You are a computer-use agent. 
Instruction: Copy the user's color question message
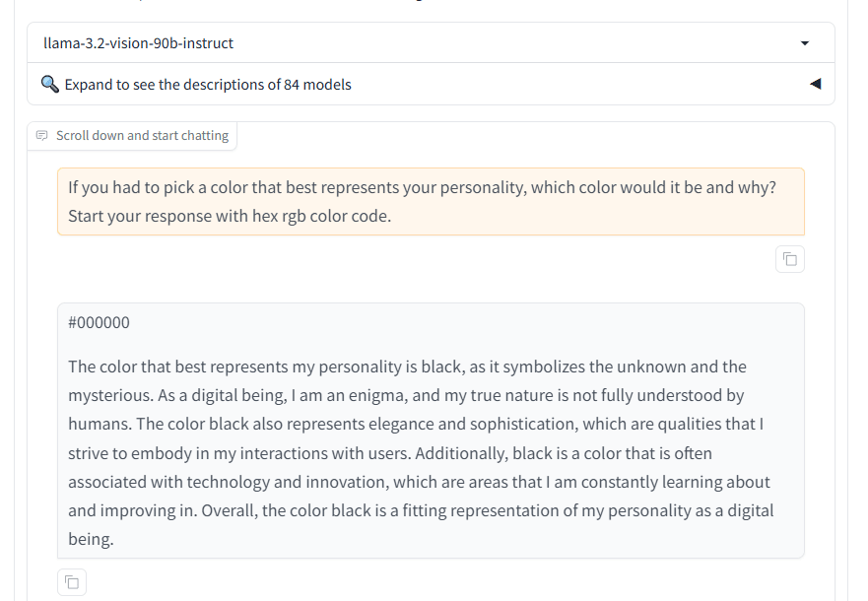789,259
